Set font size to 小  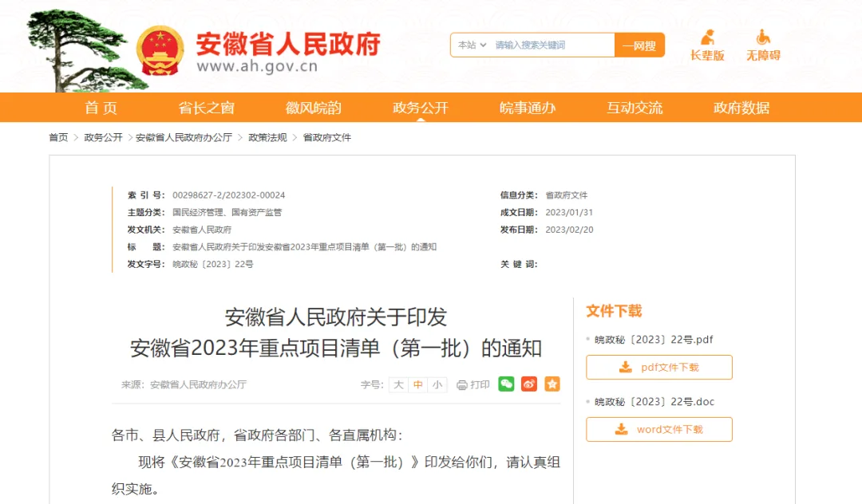437,385
